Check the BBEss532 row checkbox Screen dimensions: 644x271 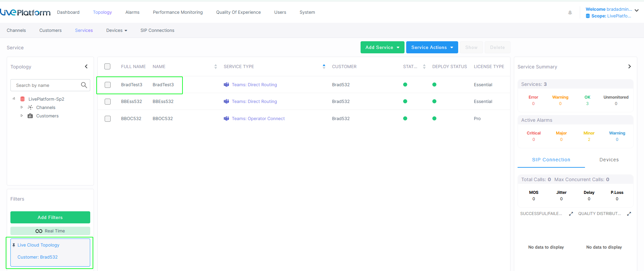[x=108, y=102]
